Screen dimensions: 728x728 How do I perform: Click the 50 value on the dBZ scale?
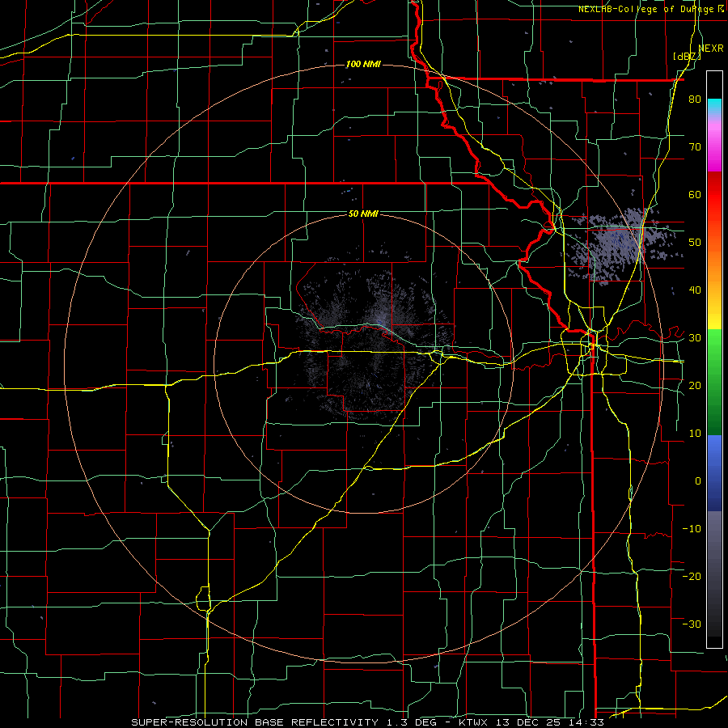click(x=695, y=243)
